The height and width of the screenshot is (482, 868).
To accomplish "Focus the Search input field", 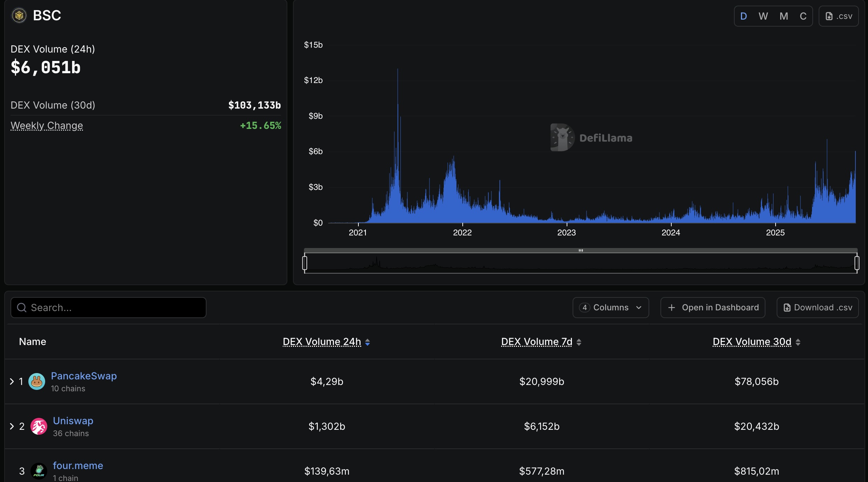I will [x=108, y=308].
